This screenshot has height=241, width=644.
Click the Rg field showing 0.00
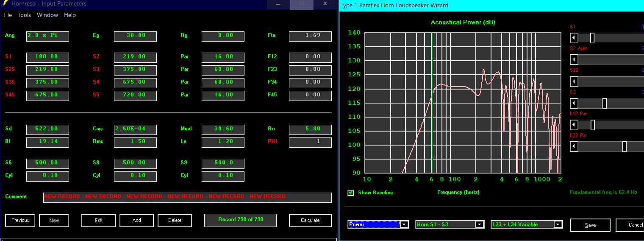[x=223, y=36]
